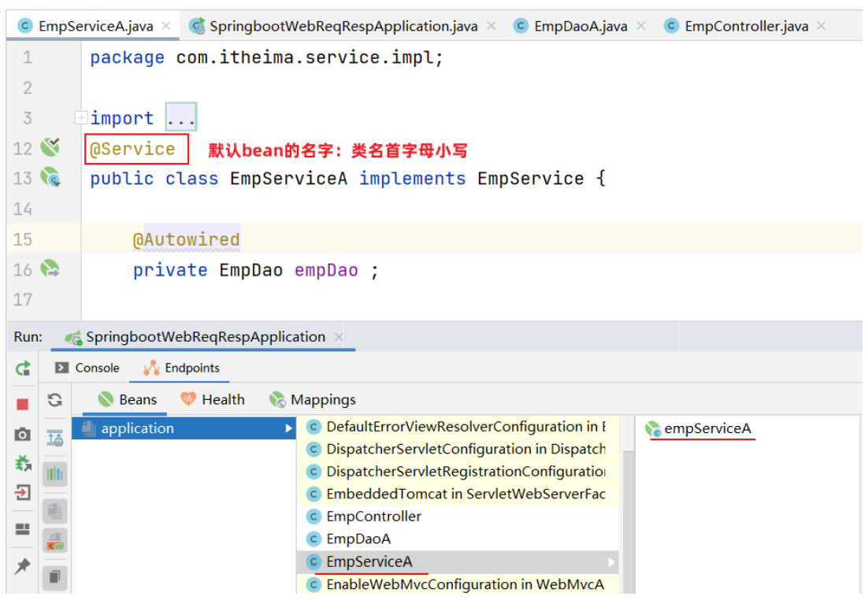The width and height of the screenshot is (868, 600).
Task: Click the Spring bean gutter icon on line 12
Action: [50, 147]
